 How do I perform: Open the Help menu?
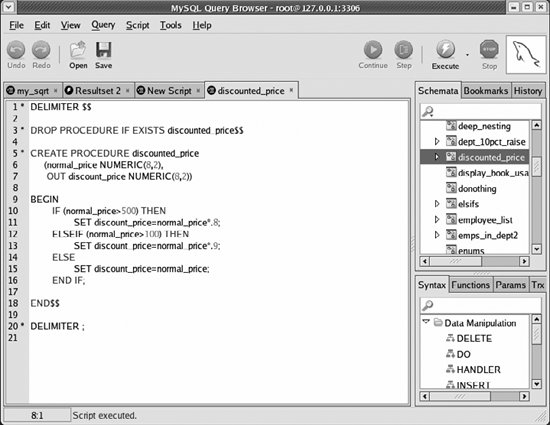pos(202,25)
